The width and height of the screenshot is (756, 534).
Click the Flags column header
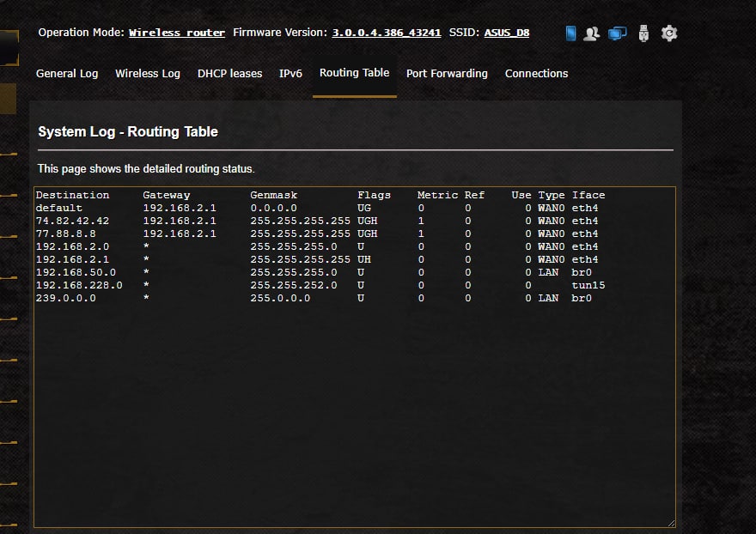tap(375, 195)
